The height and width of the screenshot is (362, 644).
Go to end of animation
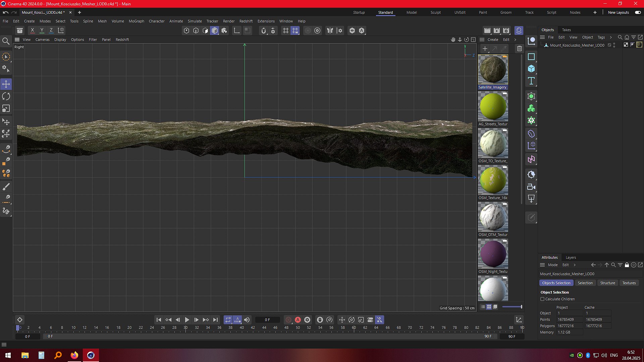[215, 320]
